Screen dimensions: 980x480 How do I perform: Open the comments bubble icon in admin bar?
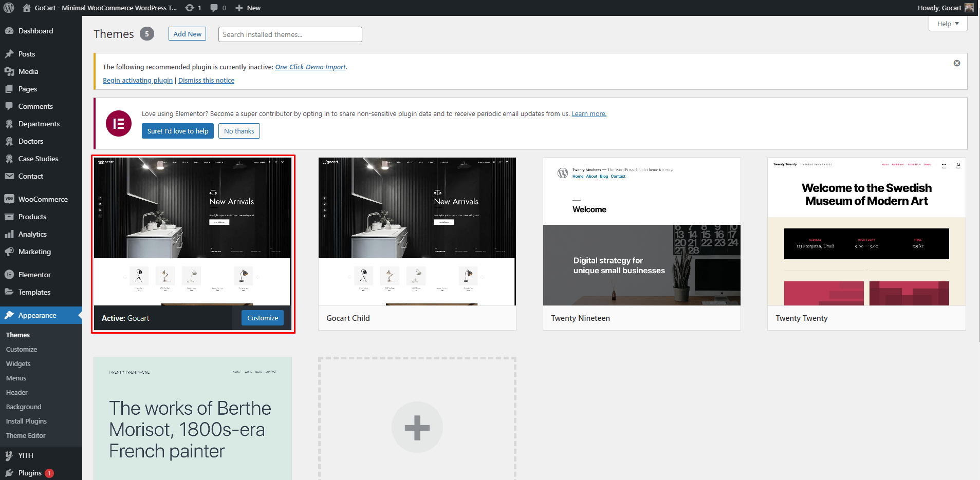click(x=214, y=8)
